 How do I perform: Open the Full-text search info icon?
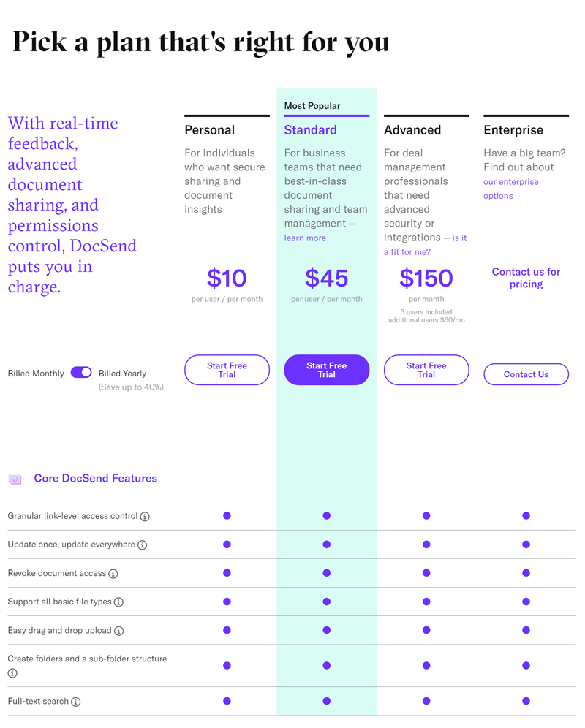76,702
